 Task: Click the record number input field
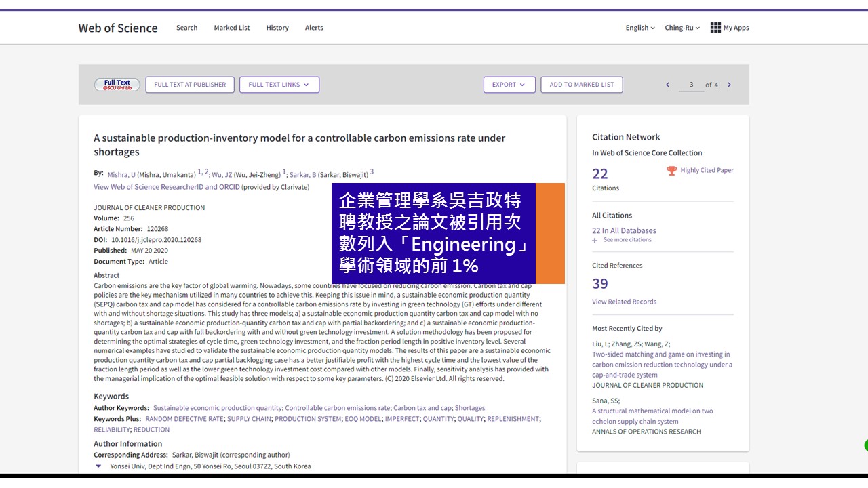click(x=691, y=85)
